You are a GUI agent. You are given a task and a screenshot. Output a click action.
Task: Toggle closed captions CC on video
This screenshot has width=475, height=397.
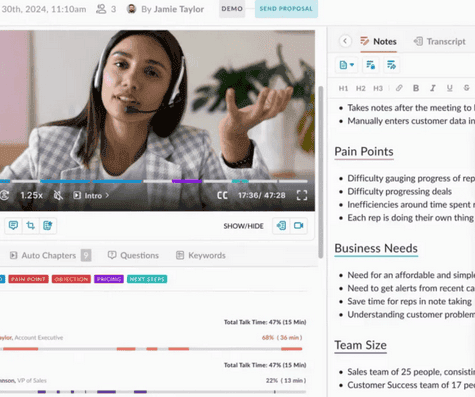click(x=222, y=195)
